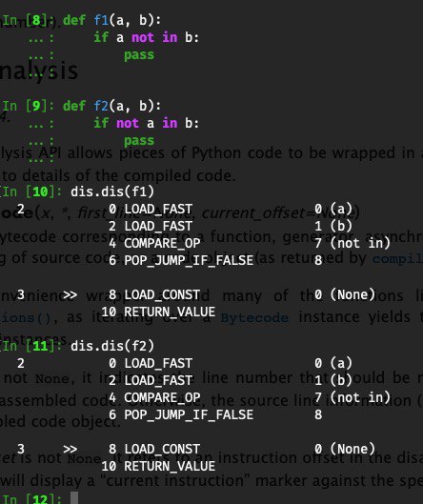Click 'RETURN_VALUE' in the f1 disassembly
423x504 pixels.
pyautogui.click(x=170, y=312)
